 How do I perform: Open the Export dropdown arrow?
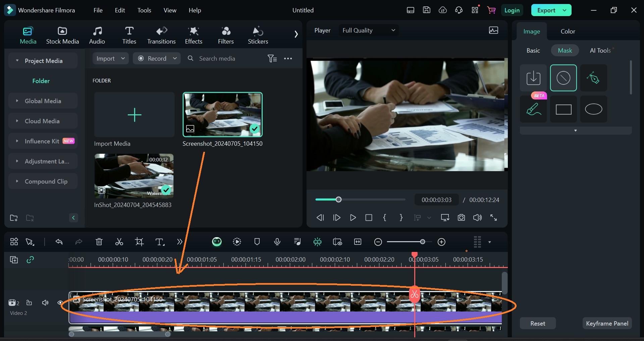[x=565, y=10]
